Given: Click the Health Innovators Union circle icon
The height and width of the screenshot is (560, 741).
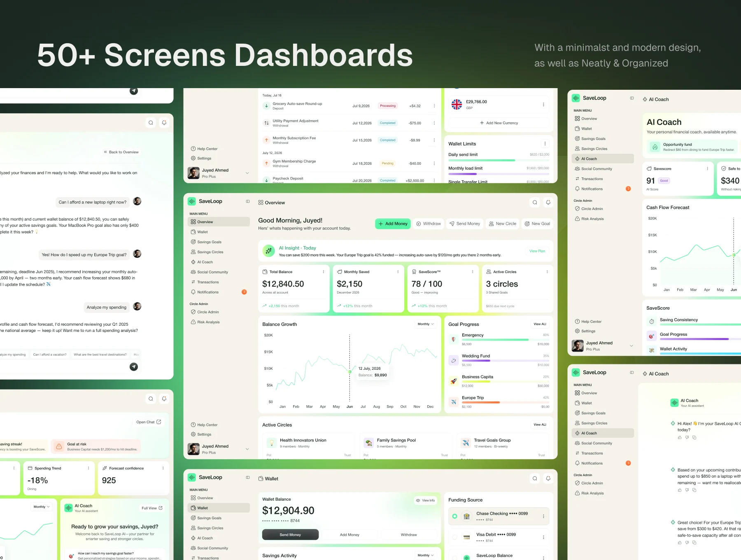Looking at the screenshot, I should 271,443.
